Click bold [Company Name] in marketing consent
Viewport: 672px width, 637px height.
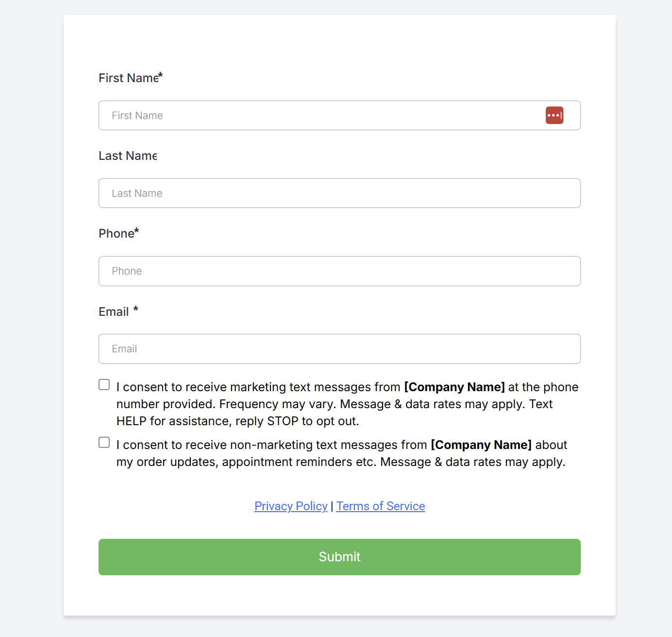coord(454,387)
